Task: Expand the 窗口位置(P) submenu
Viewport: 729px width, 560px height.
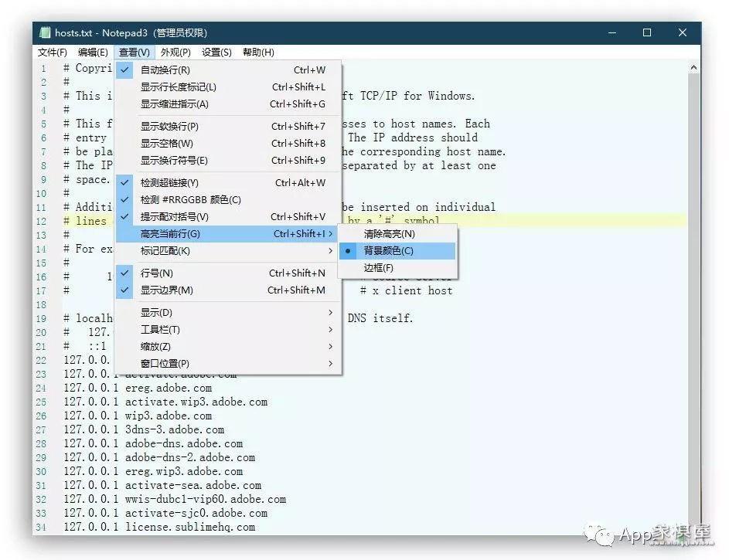Action: pyautogui.click(x=228, y=364)
